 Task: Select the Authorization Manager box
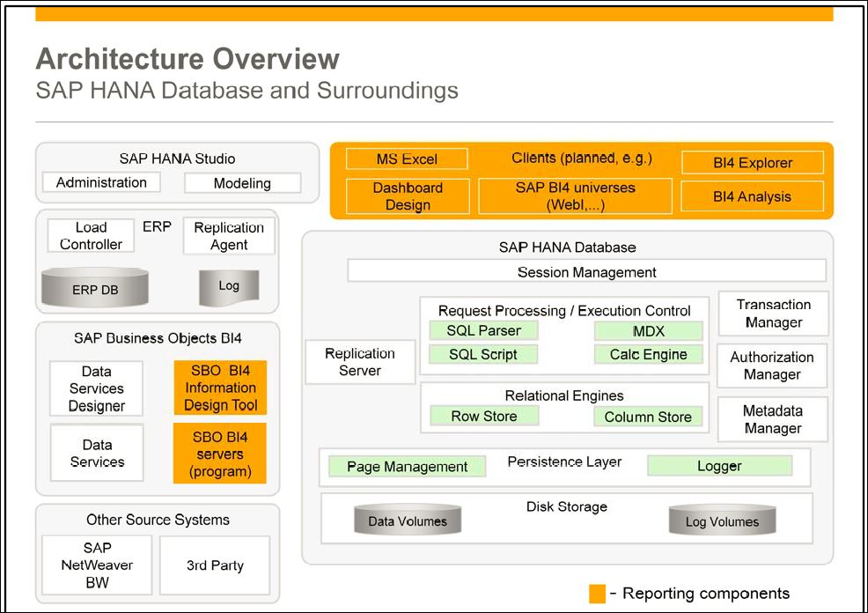(772, 366)
